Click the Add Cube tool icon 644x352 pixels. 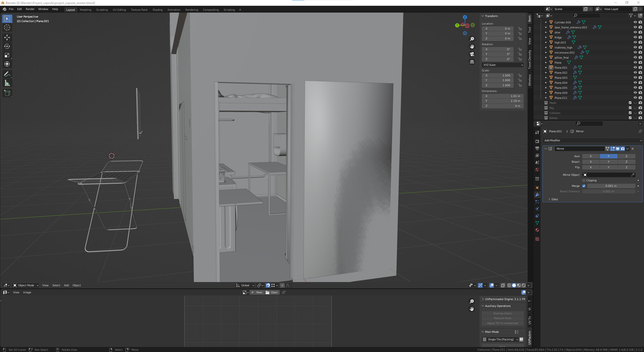(7, 93)
